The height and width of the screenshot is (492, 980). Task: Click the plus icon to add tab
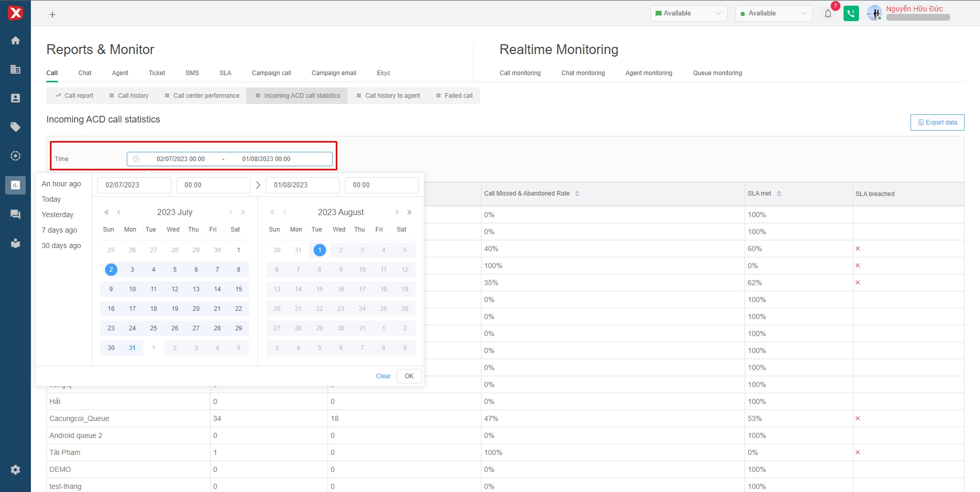(52, 15)
